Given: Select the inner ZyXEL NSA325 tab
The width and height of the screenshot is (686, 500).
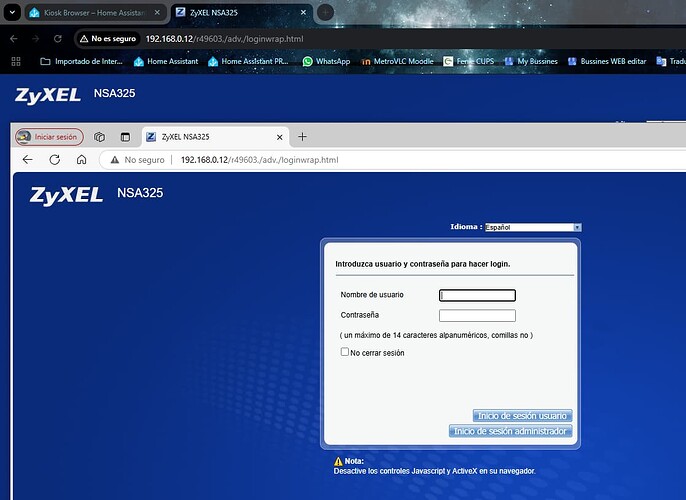Looking at the screenshot, I should click(x=215, y=137).
